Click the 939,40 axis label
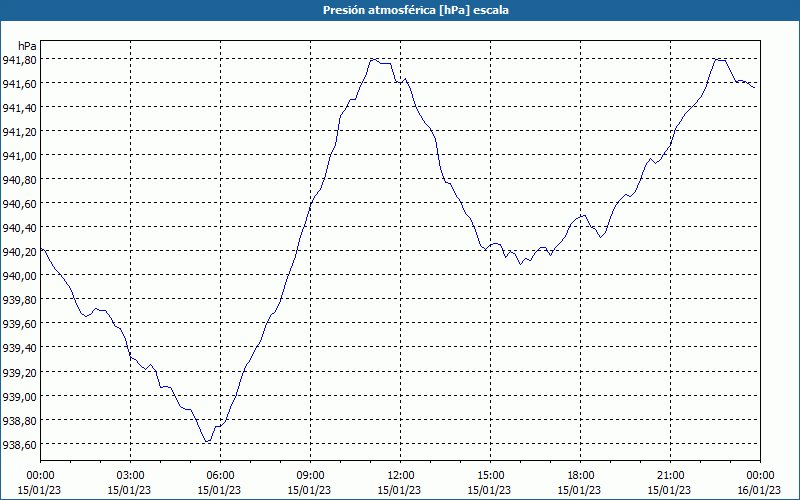Viewport: 800px width, 500px height. click(19, 348)
